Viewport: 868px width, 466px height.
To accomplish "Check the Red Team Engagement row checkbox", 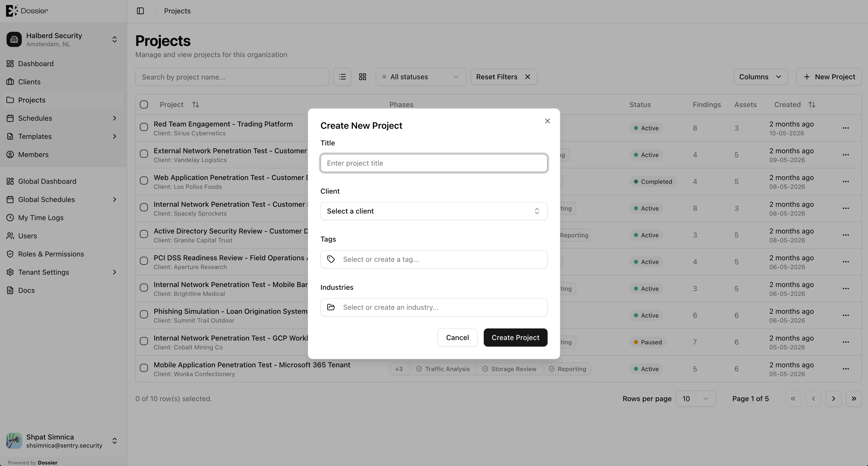I will pyautogui.click(x=144, y=127).
